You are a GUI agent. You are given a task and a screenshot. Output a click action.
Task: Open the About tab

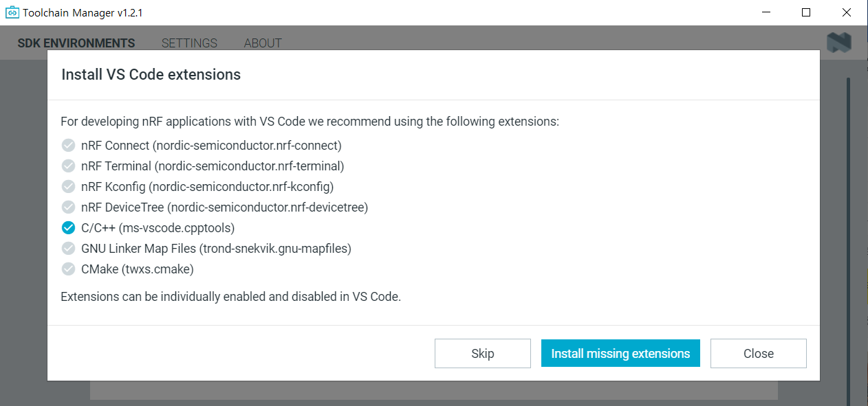point(263,43)
